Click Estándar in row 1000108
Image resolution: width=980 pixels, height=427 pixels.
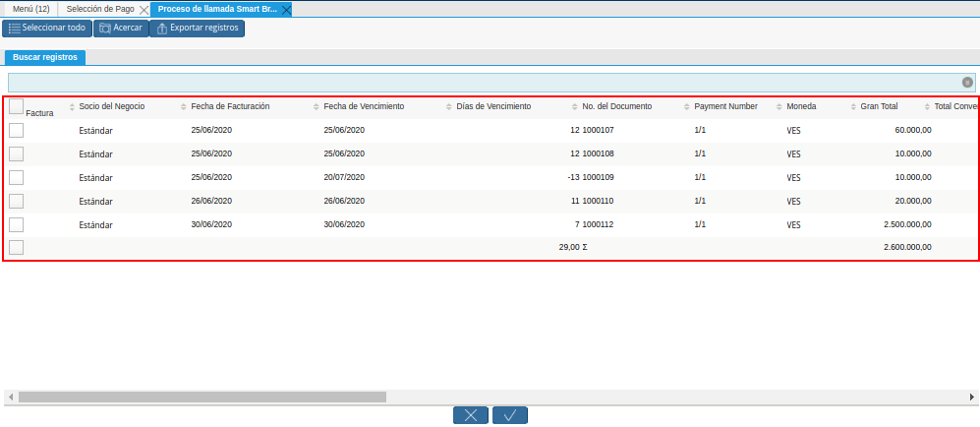point(95,153)
